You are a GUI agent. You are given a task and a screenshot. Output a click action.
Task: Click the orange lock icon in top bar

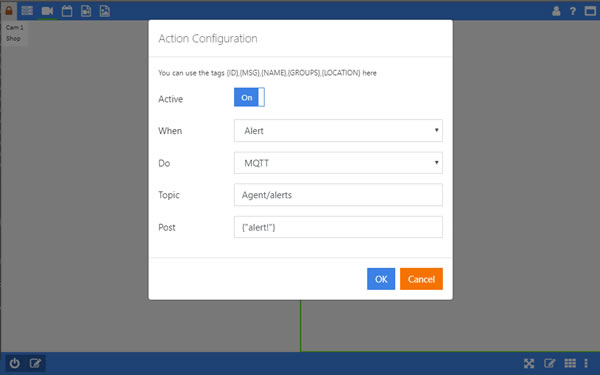(x=8, y=10)
